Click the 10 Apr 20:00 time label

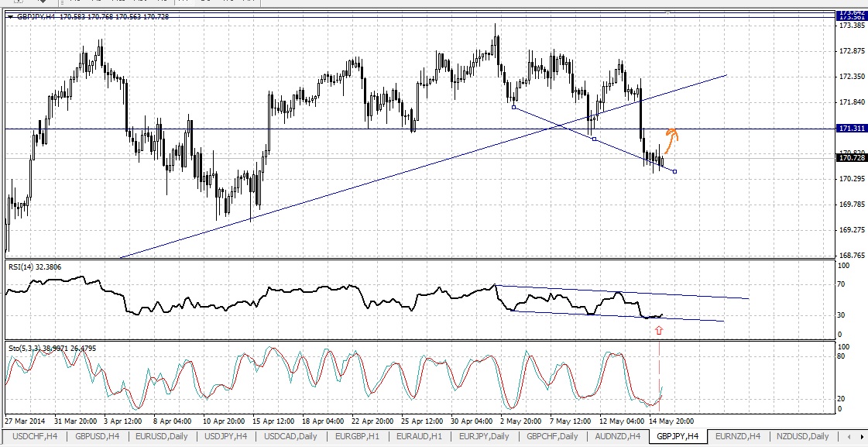(x=224, y=421)
